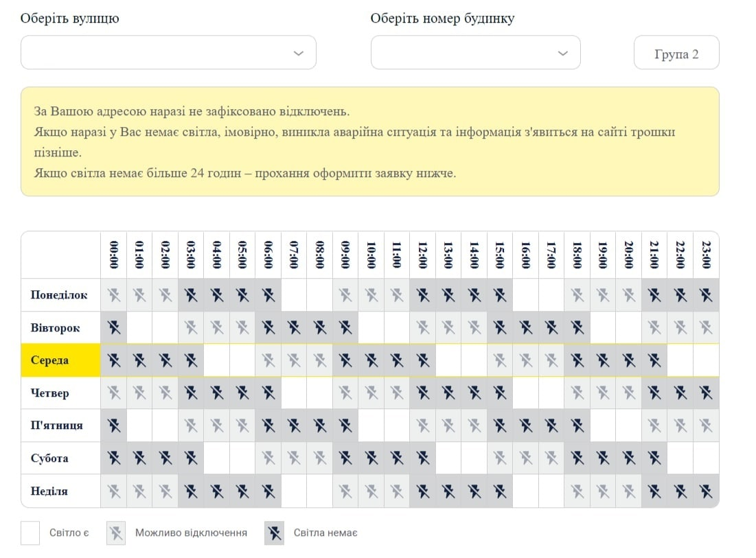Click the 'Група 2' button
The image size is (756, 558).
(x=676, y=54)
